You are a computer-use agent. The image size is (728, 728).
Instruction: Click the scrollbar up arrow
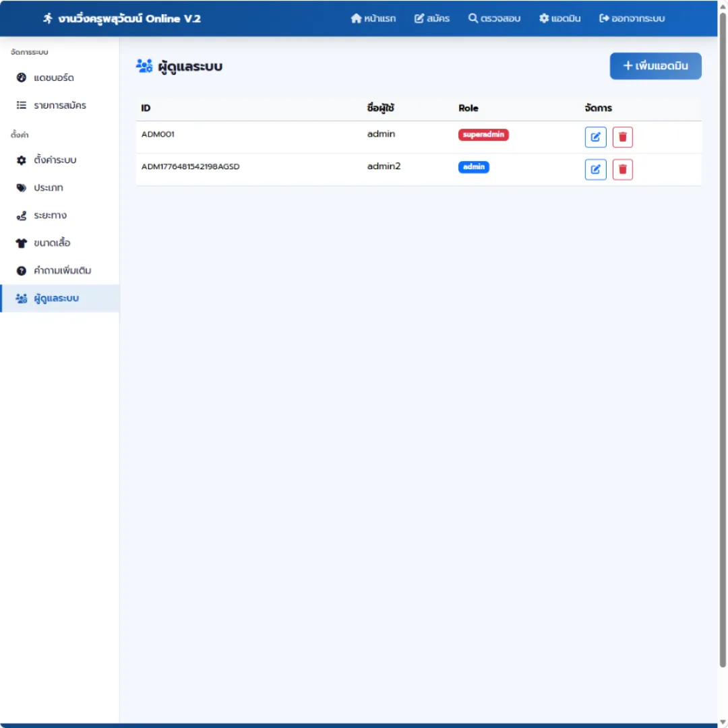coord(723,6)
